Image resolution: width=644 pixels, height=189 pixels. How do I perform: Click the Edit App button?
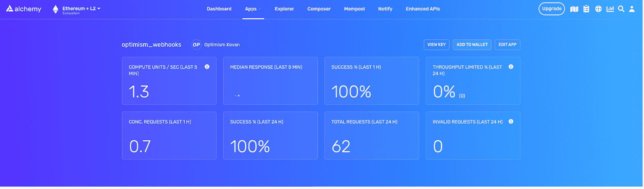[507, 45]
